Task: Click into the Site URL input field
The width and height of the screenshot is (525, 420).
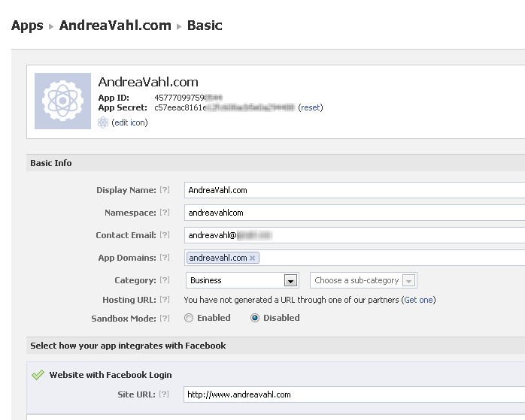Action: pos(354,394)
